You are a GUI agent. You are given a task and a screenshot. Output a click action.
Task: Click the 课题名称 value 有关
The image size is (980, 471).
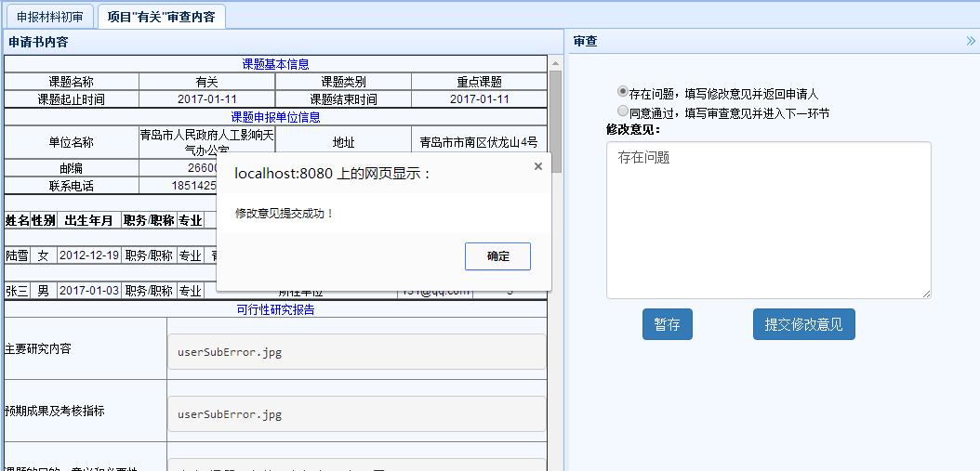206,82
